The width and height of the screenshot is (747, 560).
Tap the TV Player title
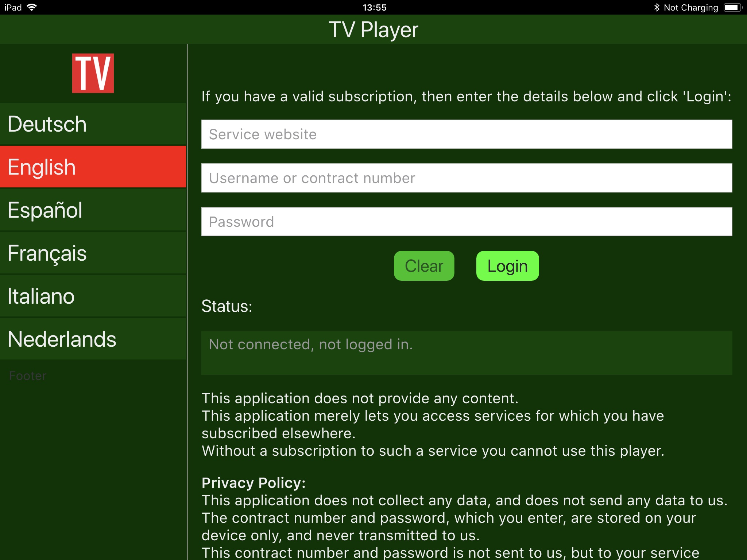coord(373,30)
